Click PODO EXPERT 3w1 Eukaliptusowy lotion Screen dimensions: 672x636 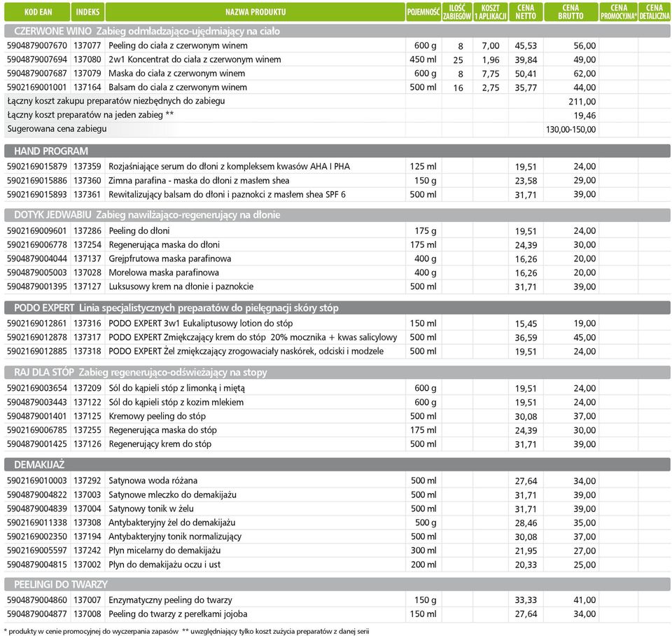201,324
